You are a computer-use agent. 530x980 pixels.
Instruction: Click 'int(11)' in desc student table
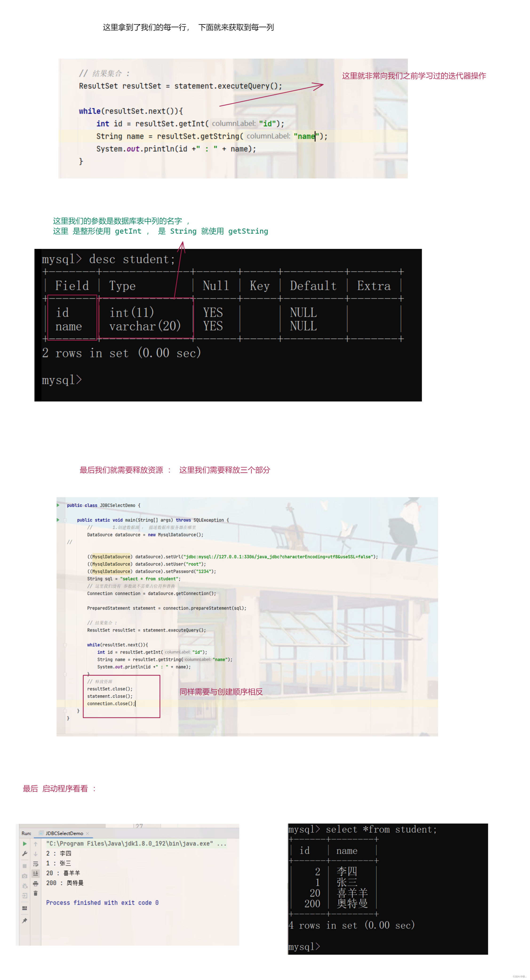pos(132,313)
